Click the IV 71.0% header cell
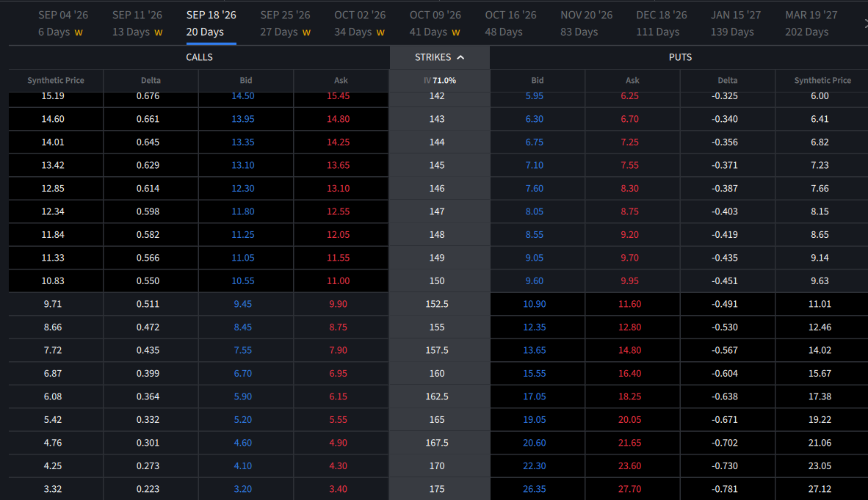 coord(440,80)
